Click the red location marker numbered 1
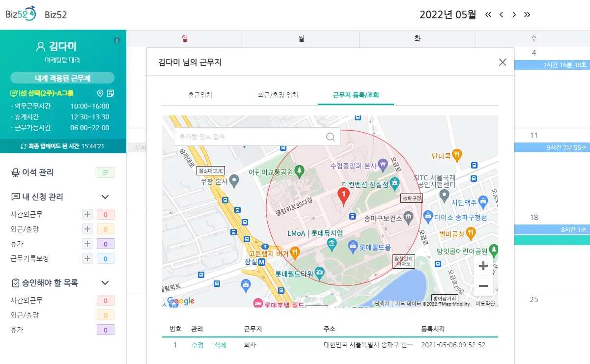590x364 pixels. point(344,196)
